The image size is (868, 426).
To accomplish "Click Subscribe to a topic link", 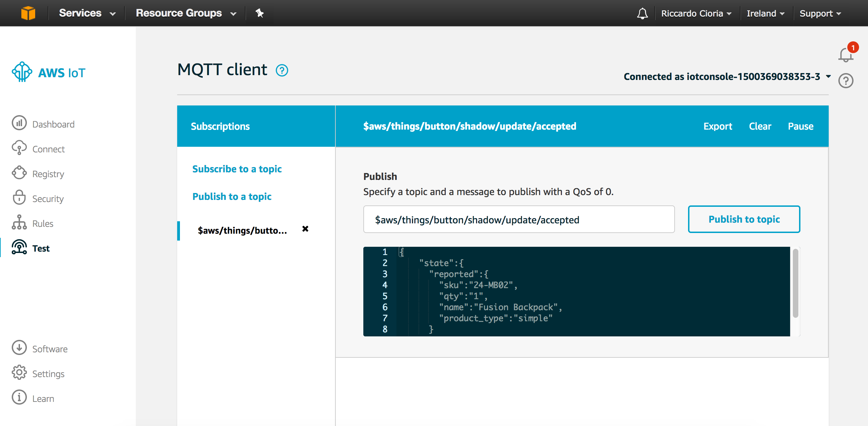I will pos(237,169).
